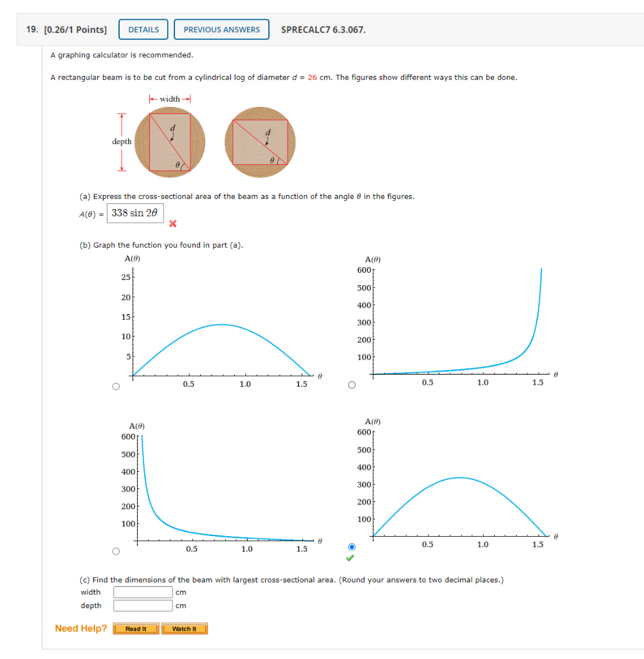644x659 pixels.
Task: Click the green correct checkmark icon
Action: 350,558
